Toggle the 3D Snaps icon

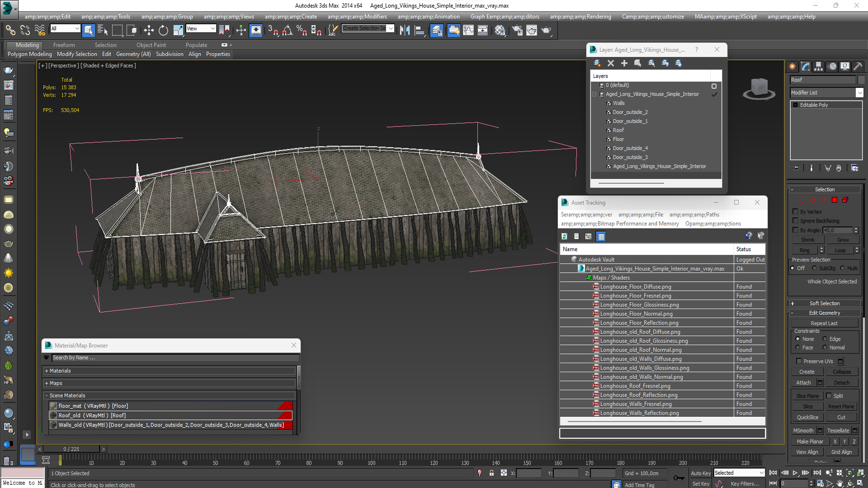tap(273, 30)
